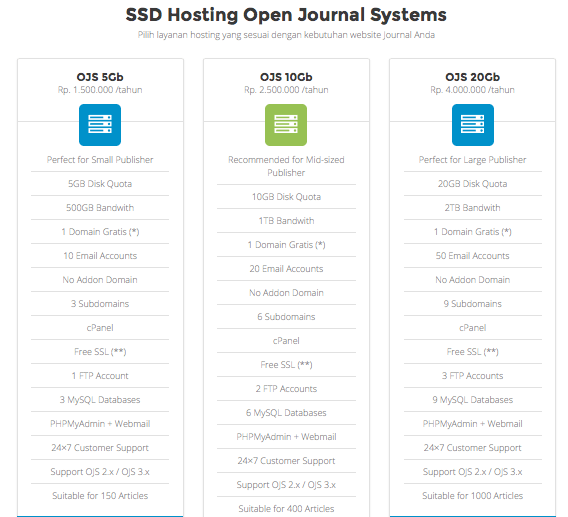Image resolution: width=568 pixels, height=517 pixels.
Task: Click the '500GB Bandwith' row
Action: 100,208
